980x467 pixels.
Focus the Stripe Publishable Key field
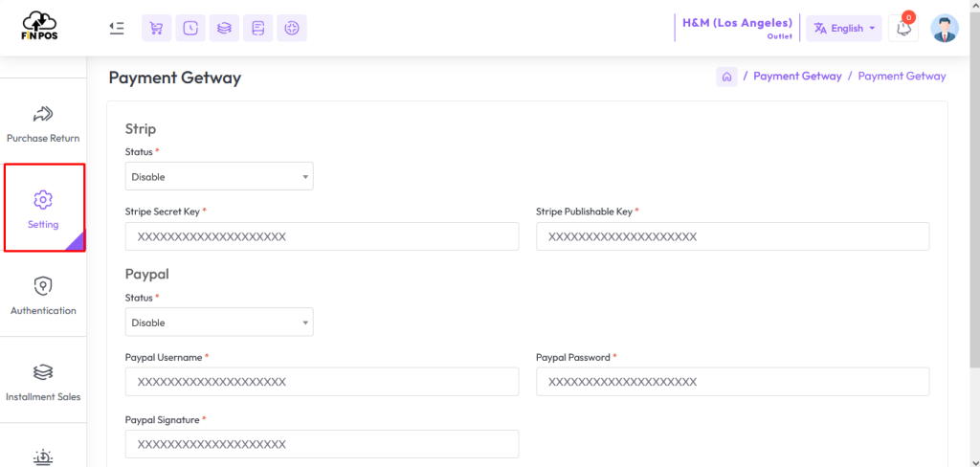click(732, 236)
